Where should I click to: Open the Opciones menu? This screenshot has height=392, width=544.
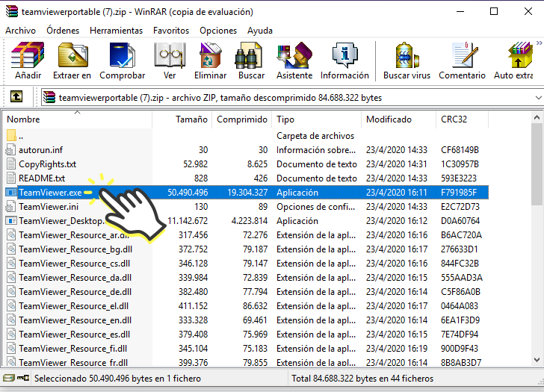pos(218,31)
